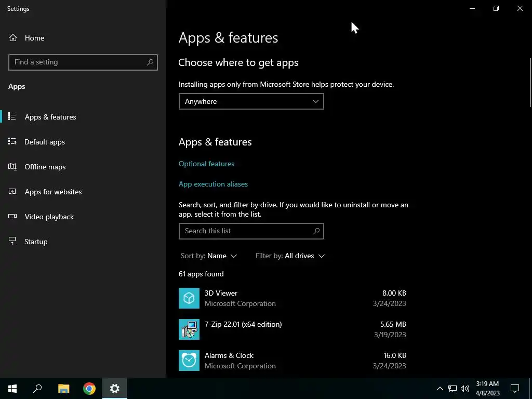This screenshot has width=532, height=399.
Task: Expand the Anywhere app source dropdown
Action: click(x=251, y=101)
